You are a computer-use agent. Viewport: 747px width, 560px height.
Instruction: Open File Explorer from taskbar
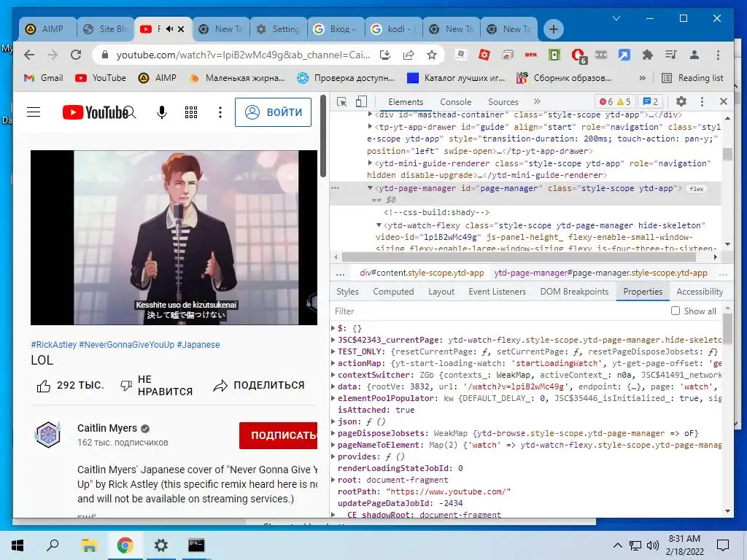pyautogui.click(x=89, y=545)
